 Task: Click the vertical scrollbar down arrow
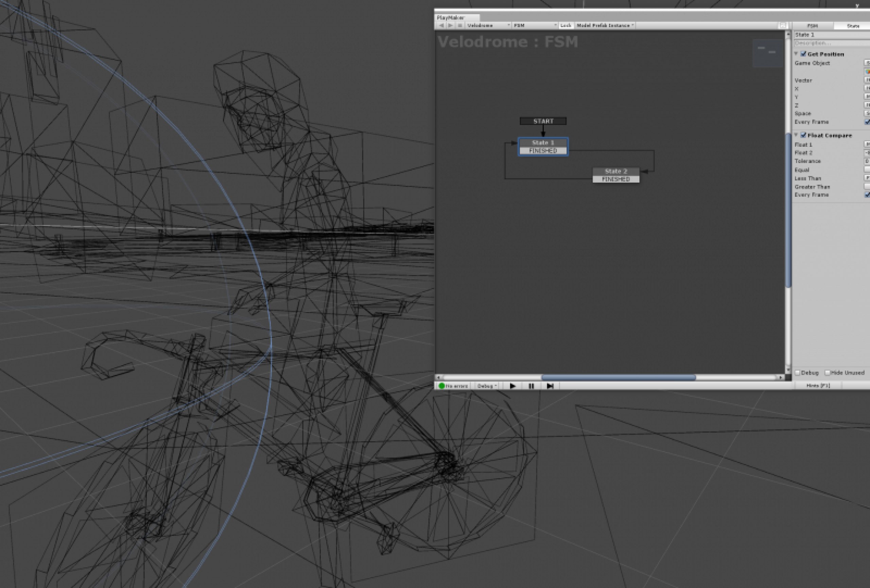click(x=788, y=370)
